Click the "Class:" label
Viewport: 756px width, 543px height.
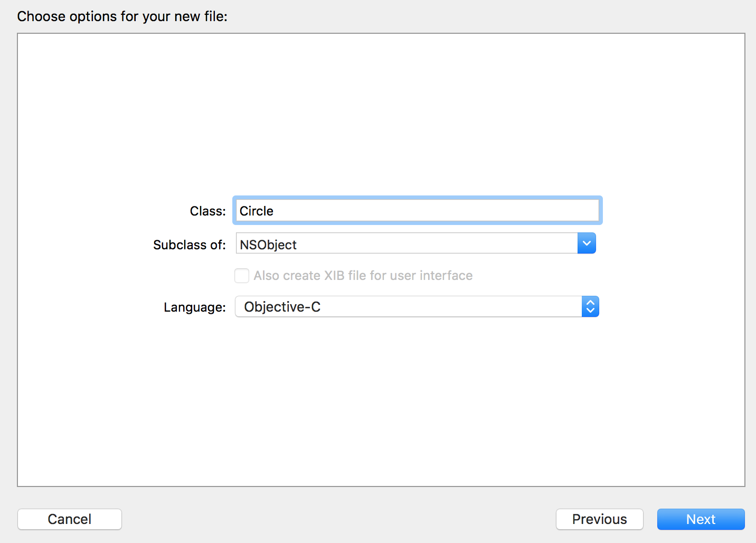[x=207, y=211]
